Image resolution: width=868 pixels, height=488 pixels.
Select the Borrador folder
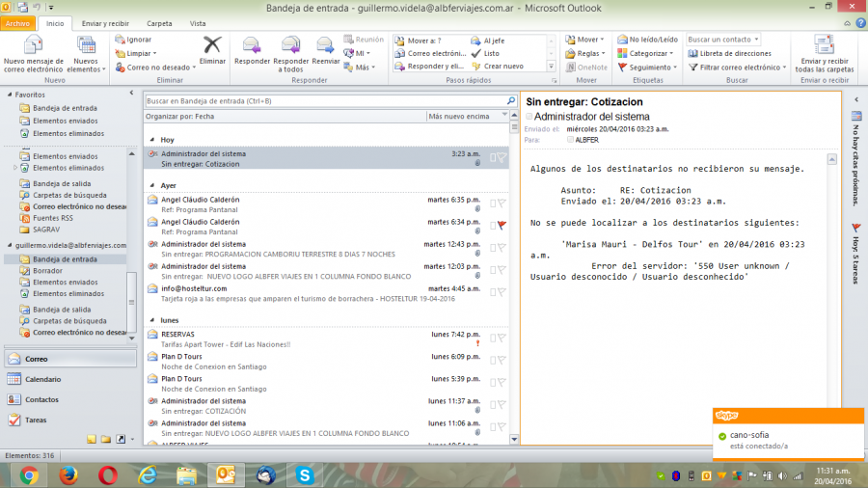[x=47, y=271]
